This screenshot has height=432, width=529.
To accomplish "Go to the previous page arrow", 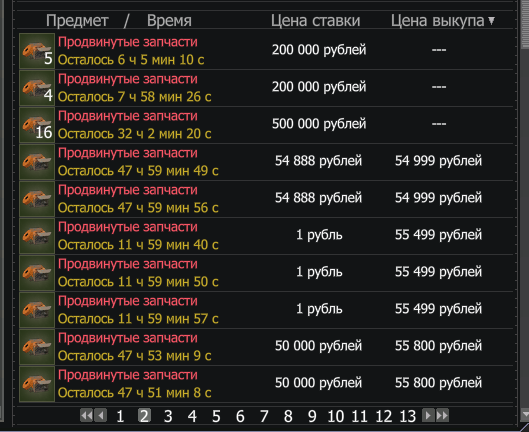I will tap(101, 415).
